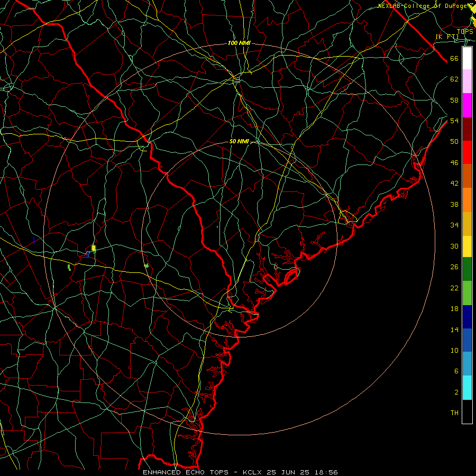
Task: Click the legend value "58"
Action: (454, 100)
